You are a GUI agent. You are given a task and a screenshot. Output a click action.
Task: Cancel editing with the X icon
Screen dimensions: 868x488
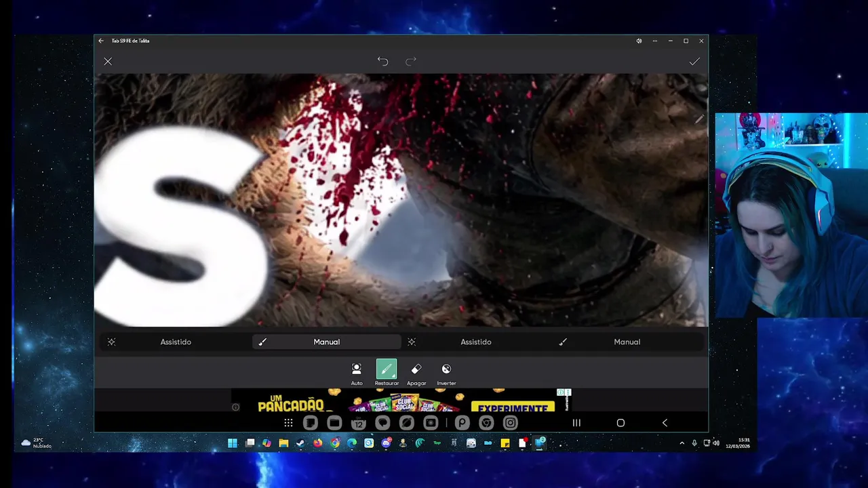(x=108, y=62)
